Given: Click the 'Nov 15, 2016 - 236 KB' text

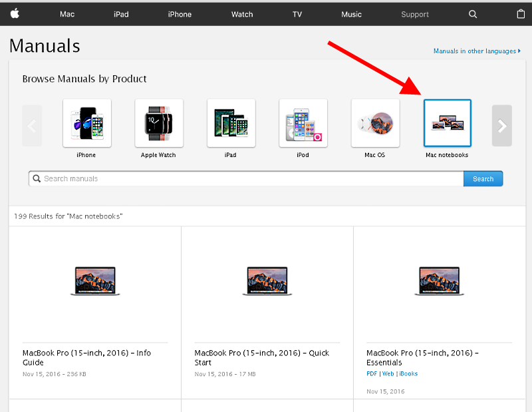Looking at the screenshot, I should pyautogui.click(x=55, y=374).
